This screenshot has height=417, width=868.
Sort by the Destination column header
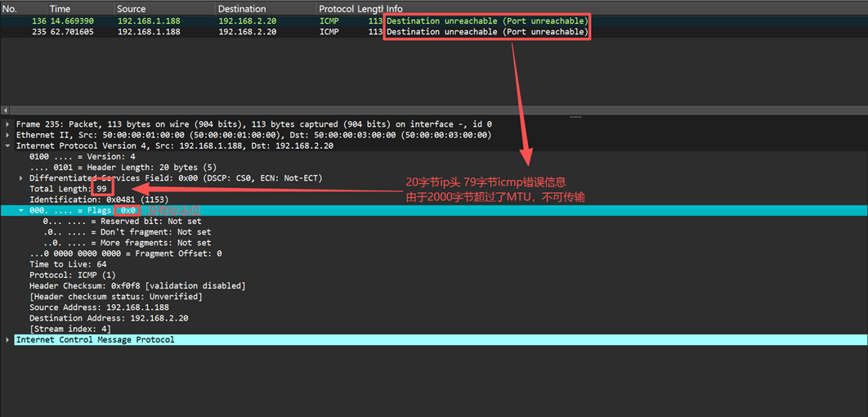(241, 8)
